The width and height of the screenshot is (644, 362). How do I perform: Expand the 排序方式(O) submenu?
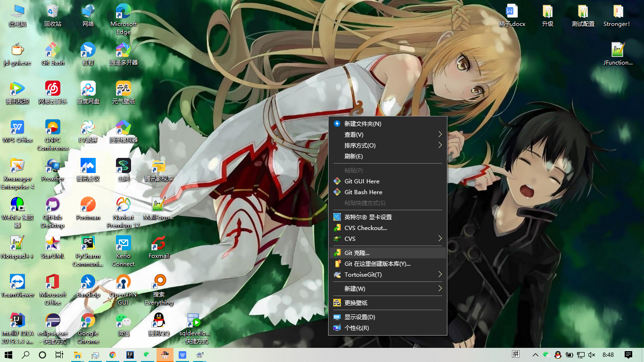[388, 145]
